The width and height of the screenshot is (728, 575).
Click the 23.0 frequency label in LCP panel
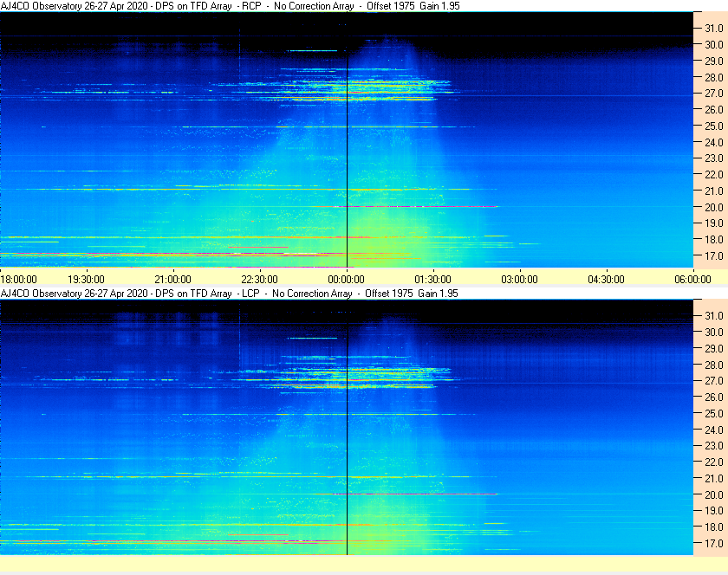coord(714,445)
